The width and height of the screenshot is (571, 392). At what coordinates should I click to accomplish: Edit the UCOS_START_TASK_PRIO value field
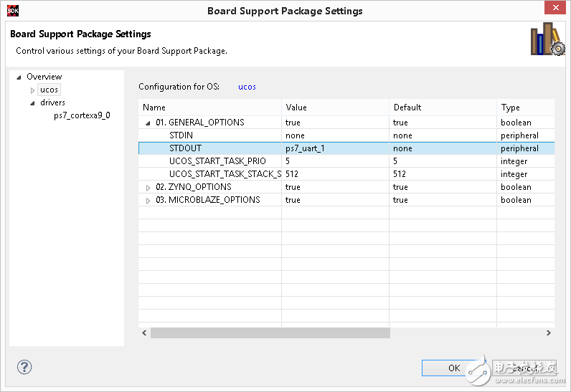pos(334,161)
